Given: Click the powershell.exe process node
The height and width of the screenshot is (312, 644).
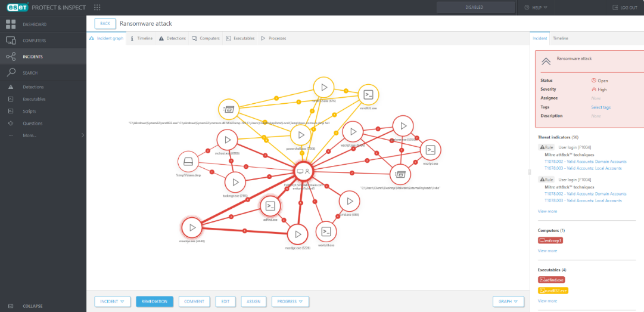Looking at the screenshot, I should (x=301, y=135).
